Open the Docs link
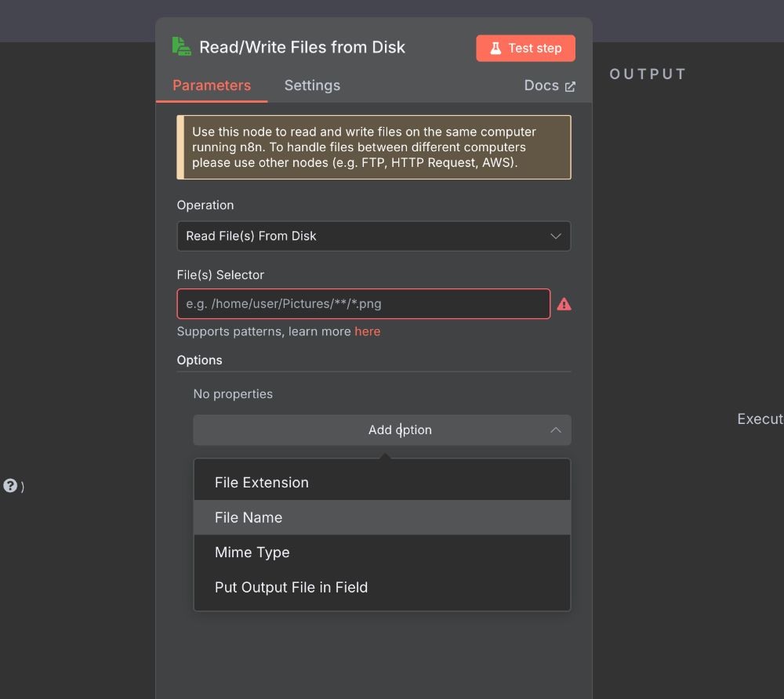The image size is (784, 699). click(543, 85)
